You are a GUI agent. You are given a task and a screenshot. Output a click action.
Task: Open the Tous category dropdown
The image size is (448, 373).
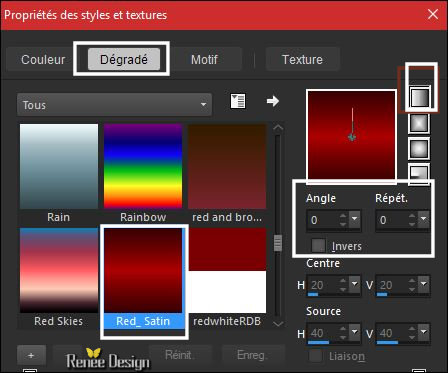(x=114, y=105)
